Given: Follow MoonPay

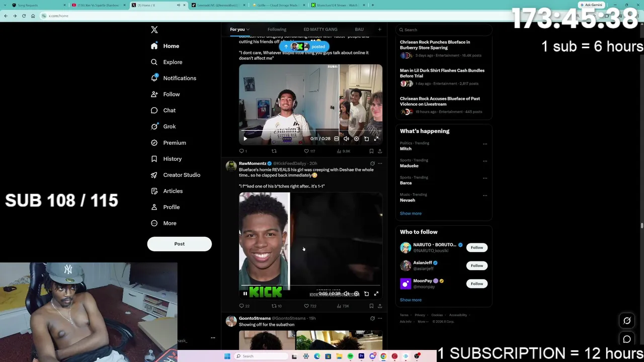Looking at the screenshot, I should click(x=476, y=284).
